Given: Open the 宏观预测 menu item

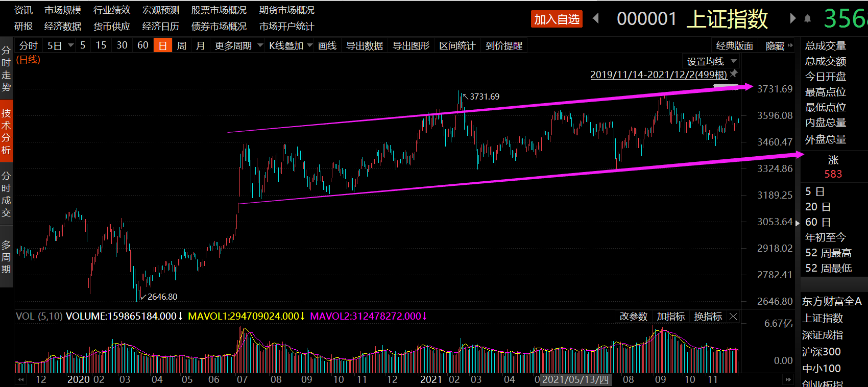Looking at the screenshot, I should tap(160, 10).
